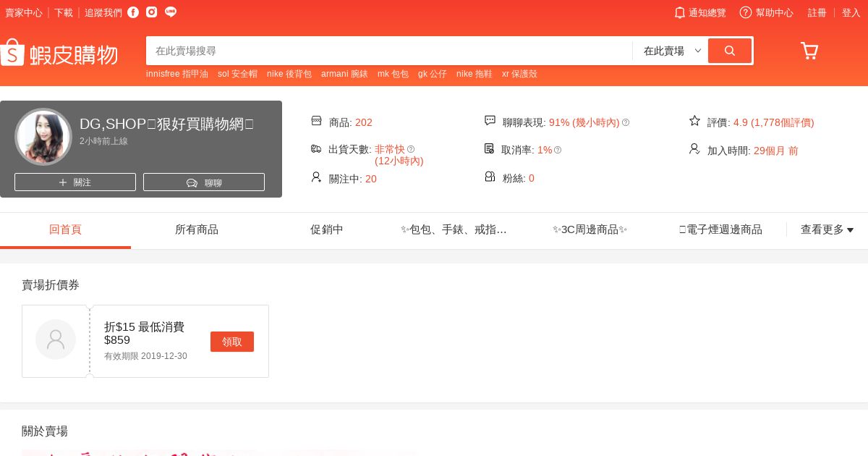Image resolution: width=868 pixels, height=456 pixels.
Task: Click suggested search mk 包包
Action: [x=393, y=74]
